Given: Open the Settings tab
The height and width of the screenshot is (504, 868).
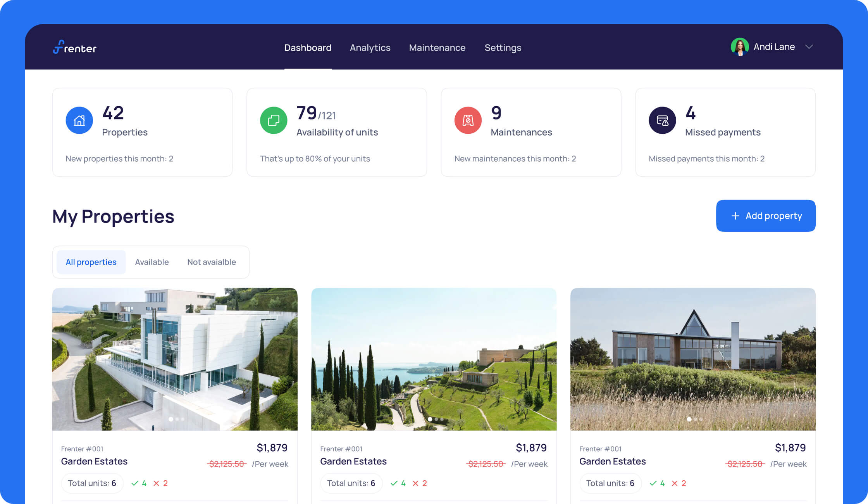Looking at the screenshot, I should click(x=503, y=48).
